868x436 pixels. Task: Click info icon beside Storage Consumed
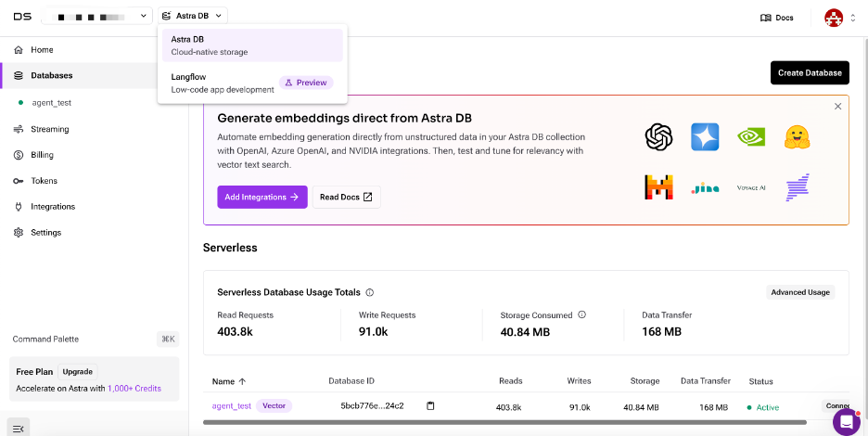(581, 314)
